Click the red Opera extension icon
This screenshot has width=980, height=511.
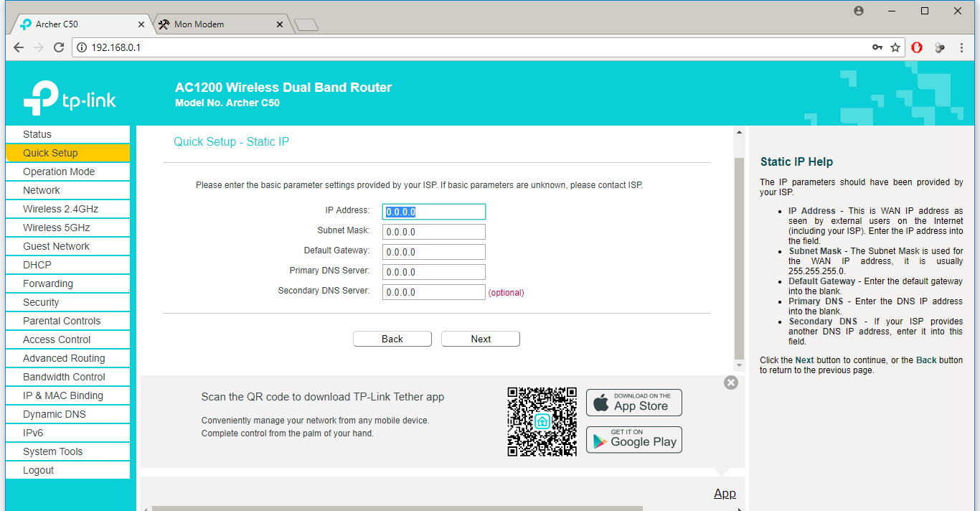coord(917,47)
